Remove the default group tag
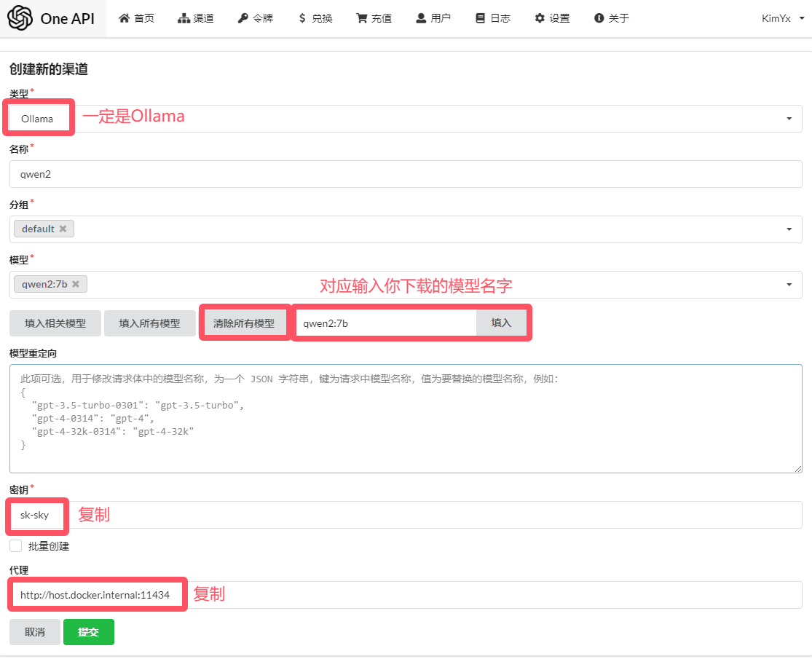Viewport: 812px width, 659px height. tap(63, 229)
